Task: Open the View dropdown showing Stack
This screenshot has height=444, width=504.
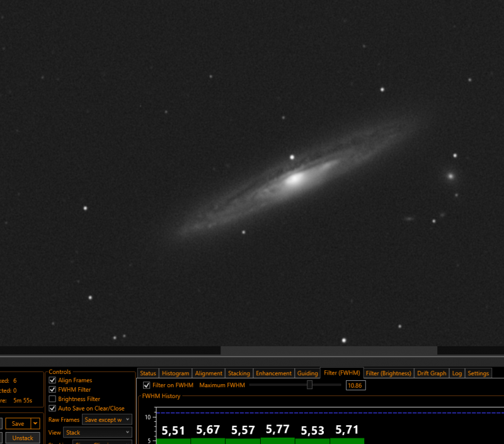Action: (98, 433)
